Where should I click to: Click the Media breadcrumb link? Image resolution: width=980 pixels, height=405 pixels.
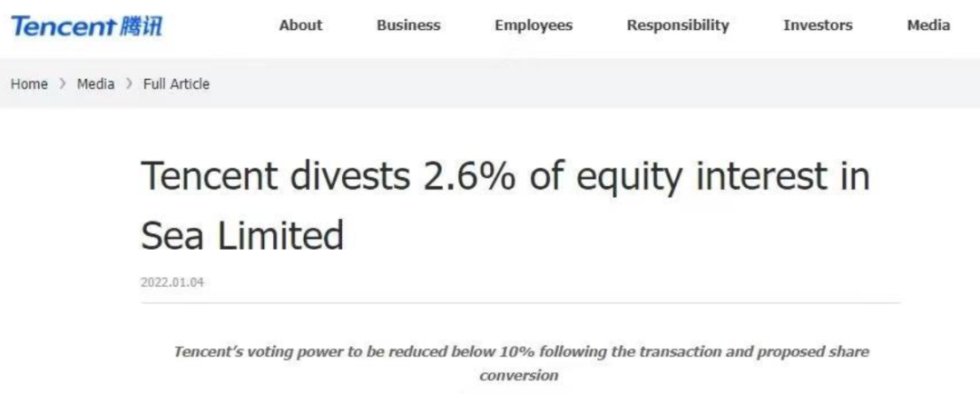(95, 84)
